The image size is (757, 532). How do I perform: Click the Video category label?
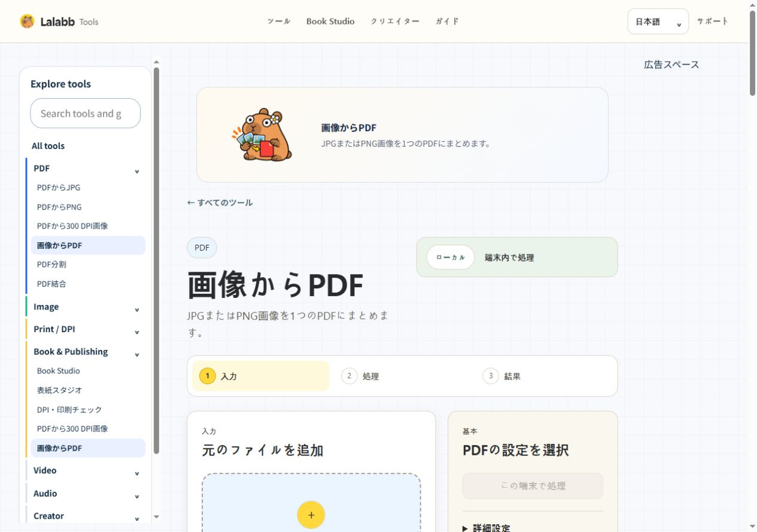(45, 470)
